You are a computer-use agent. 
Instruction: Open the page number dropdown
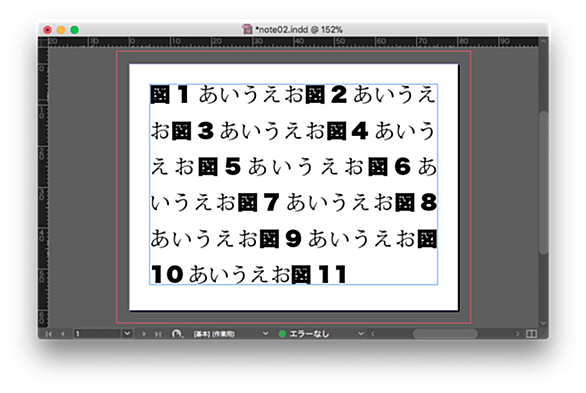point(127,334)
